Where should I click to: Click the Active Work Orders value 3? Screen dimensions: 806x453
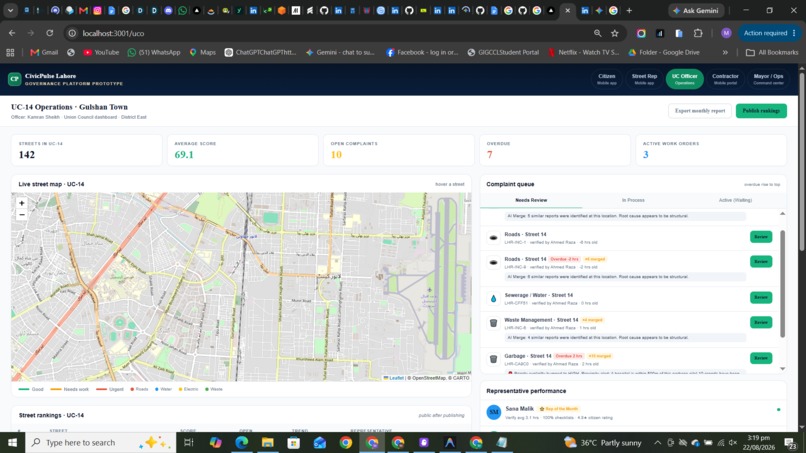coord(646,155)
